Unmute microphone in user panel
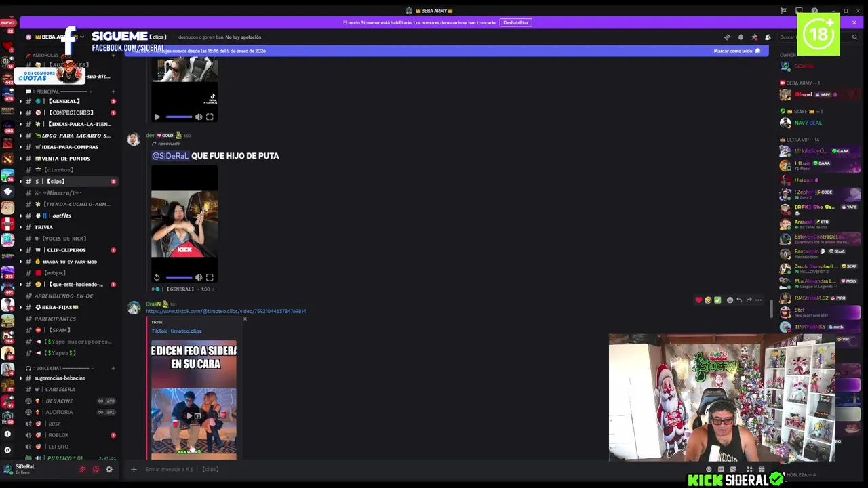Screen dimensions: 868x488 click(x=83, y=469)
